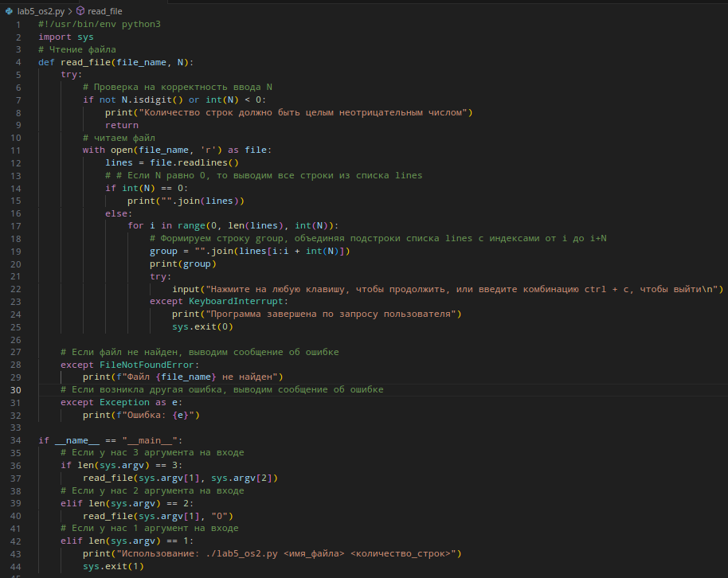
Task: Click 'read_file(sys.argv[1], sys.argv[2])' call
Action: (x=180, y=478)
